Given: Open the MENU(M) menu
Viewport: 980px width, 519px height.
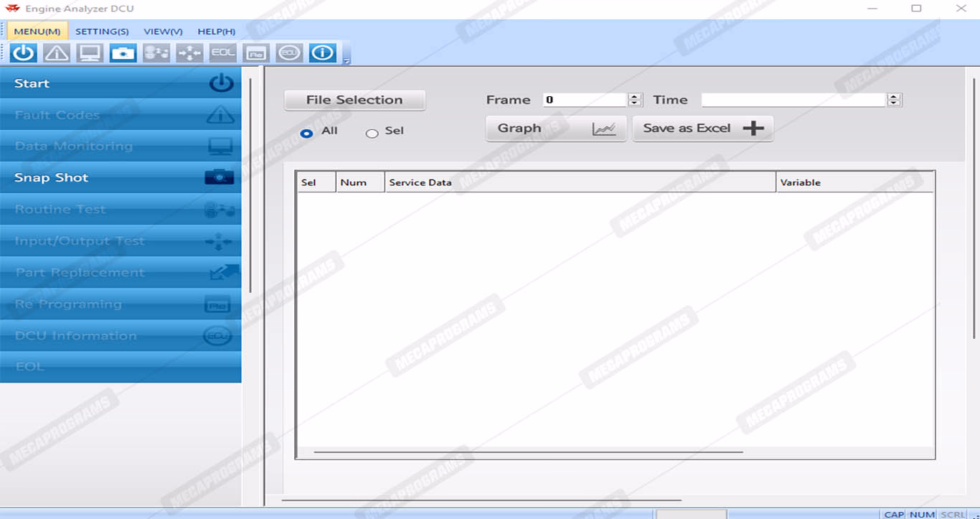Looking at the screenshot, I should (37, 32).
